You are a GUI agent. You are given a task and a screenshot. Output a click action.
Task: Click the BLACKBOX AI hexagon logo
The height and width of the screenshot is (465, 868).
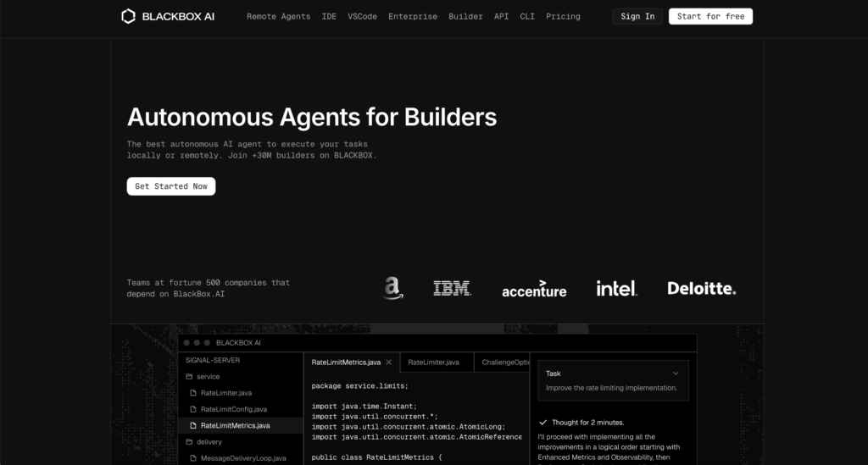click(128, 16)
